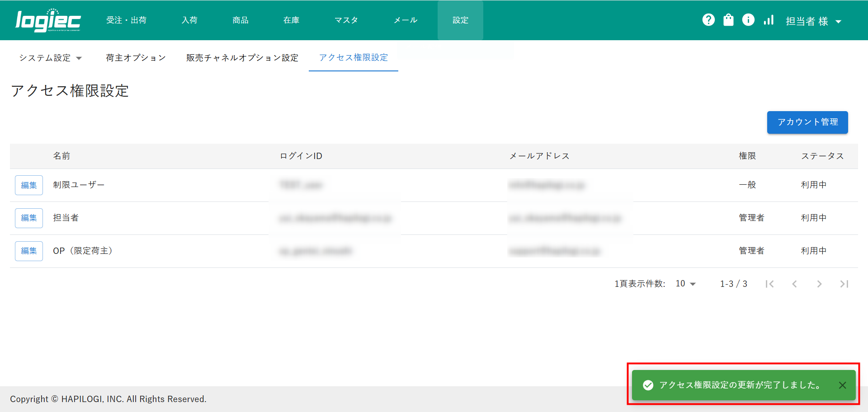Open the bar chart statistics icon
The height and width of the screenshot is (412, 868).
pos(769,20)
